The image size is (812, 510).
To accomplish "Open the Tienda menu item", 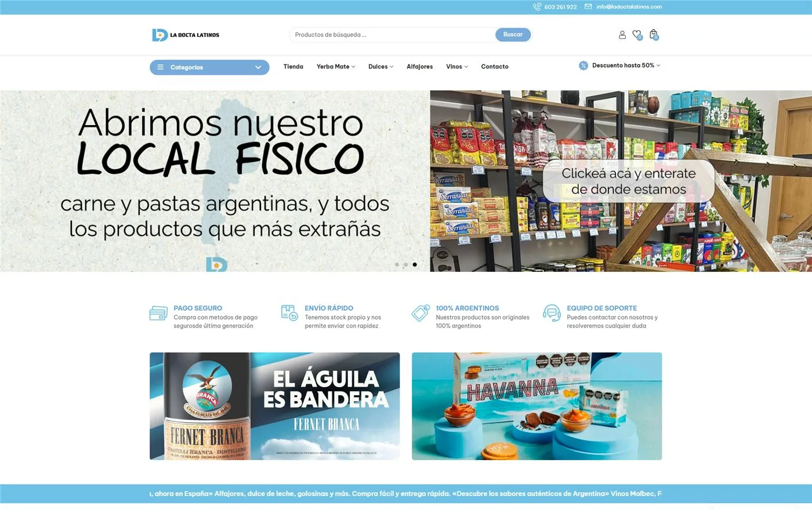I will pyautogui.click(x=293, y=67).
